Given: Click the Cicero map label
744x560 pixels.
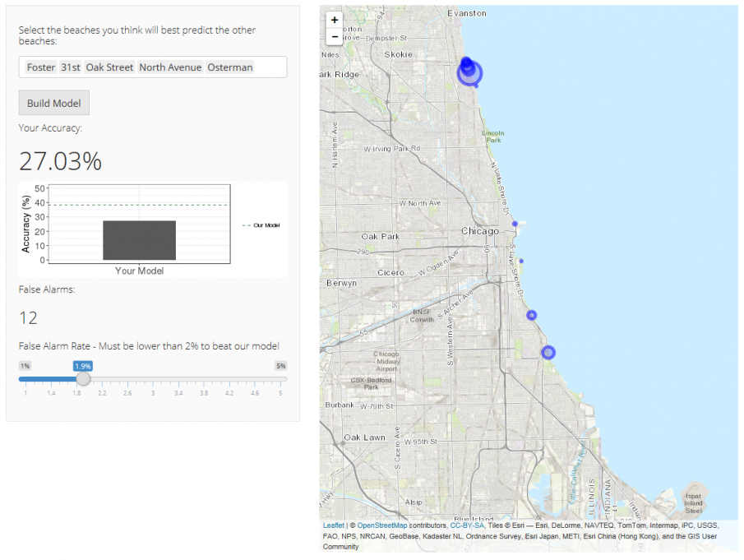Looking at the screenshot, I should [x=391, y=272].
